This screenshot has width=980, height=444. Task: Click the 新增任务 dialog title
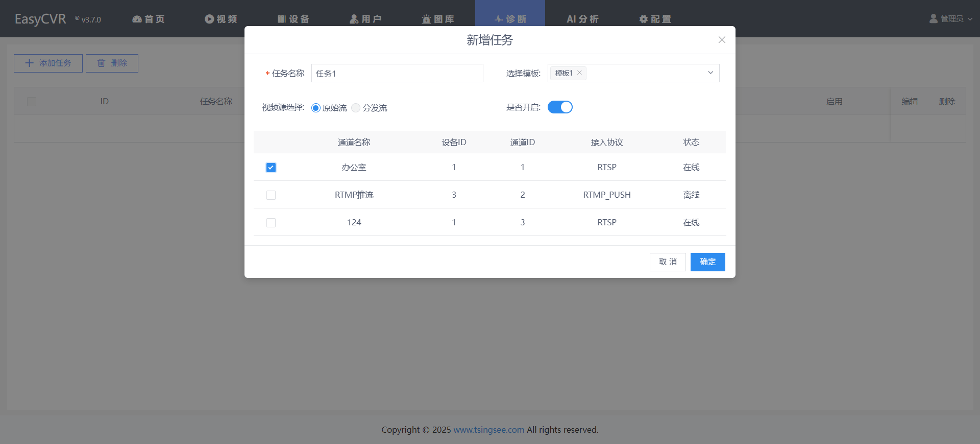tap(490, 40)
